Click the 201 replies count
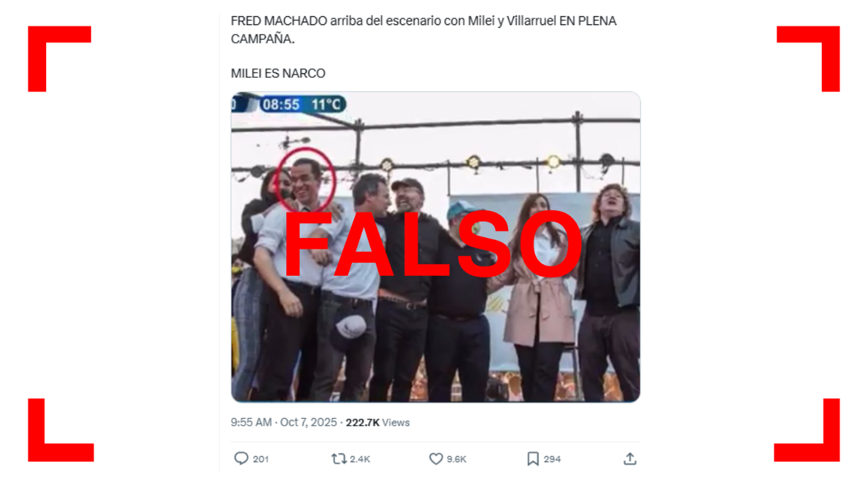This screenshot has width=868, height=488. (261, 460)
